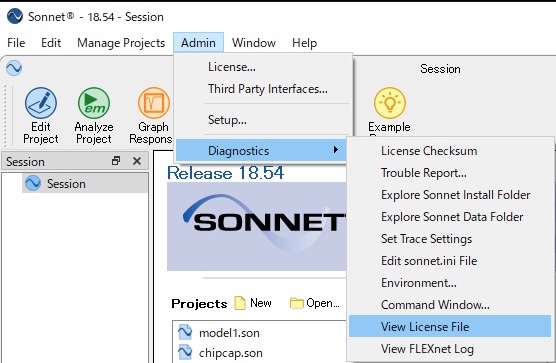556x363 pixels.
Task: Click the Example Projects lightbulb icon
Action: pyautogui.click(x=390, y=103)
